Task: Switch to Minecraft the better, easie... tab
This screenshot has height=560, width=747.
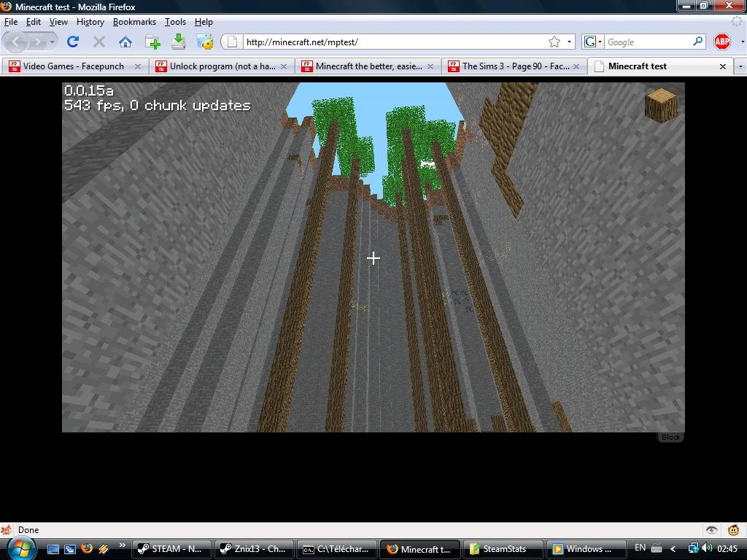Action: 368,66
